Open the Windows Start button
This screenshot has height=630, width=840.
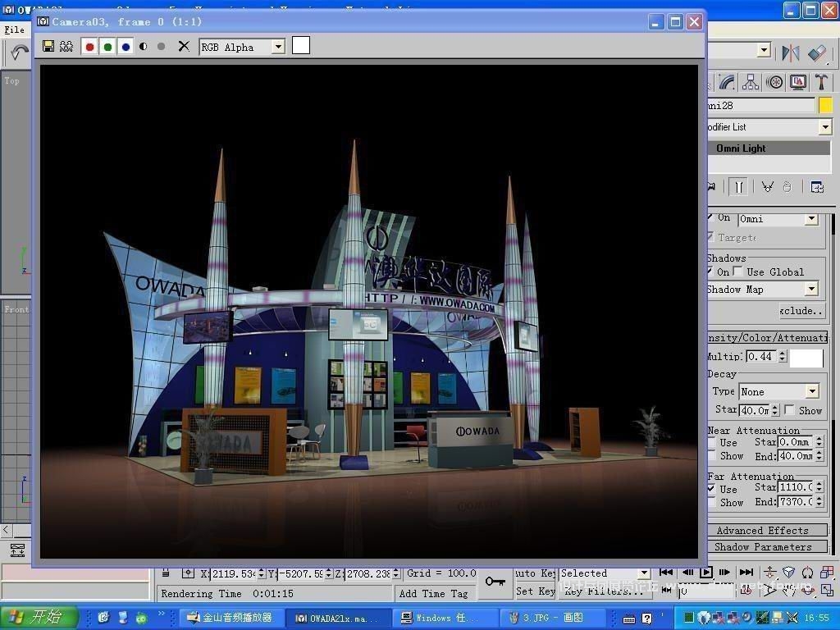tap(39, 618)
